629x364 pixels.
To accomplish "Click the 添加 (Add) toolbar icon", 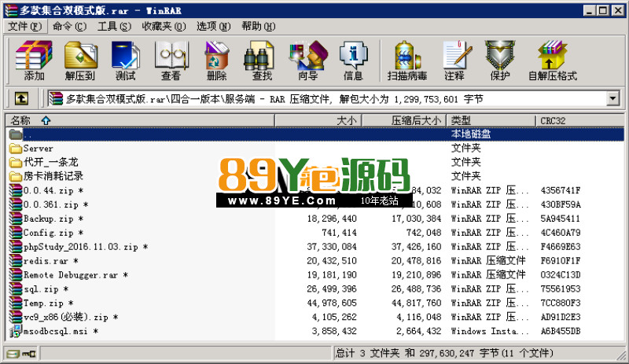I will [x=34, y=61].
